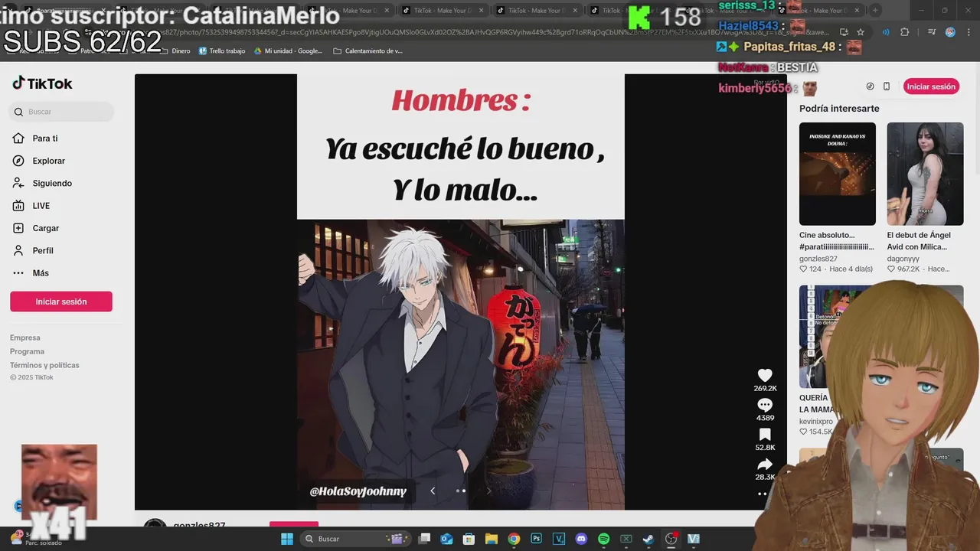Open Spotify from the taskbar
This screenshot has height=551, width=980.
coord(603,539)
